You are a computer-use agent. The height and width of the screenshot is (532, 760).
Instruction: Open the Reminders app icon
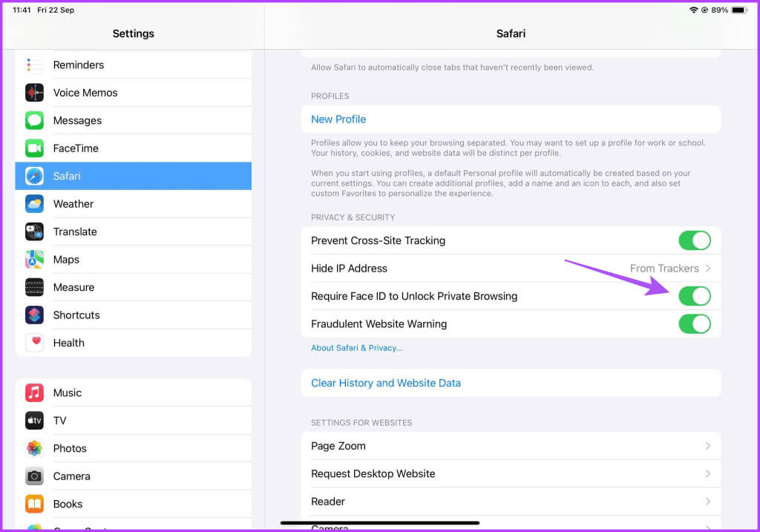point(34,65)
